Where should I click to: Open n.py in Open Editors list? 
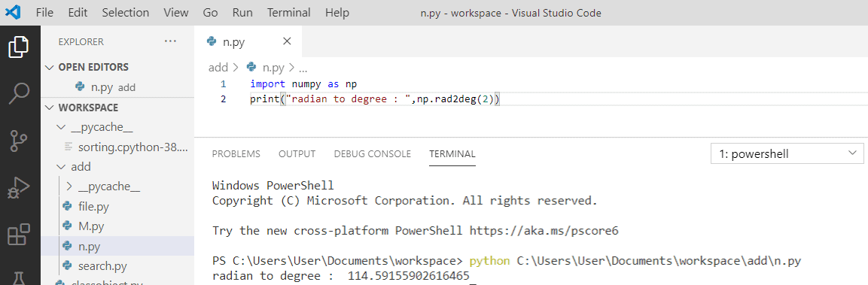point(117,87)
